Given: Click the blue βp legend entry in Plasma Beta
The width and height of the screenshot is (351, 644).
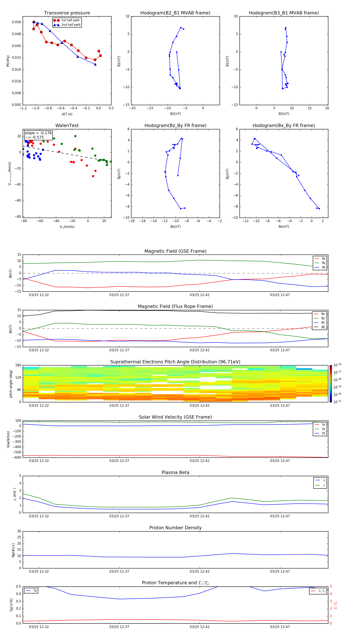Looking at the screenshot, I should click(321, 480).
